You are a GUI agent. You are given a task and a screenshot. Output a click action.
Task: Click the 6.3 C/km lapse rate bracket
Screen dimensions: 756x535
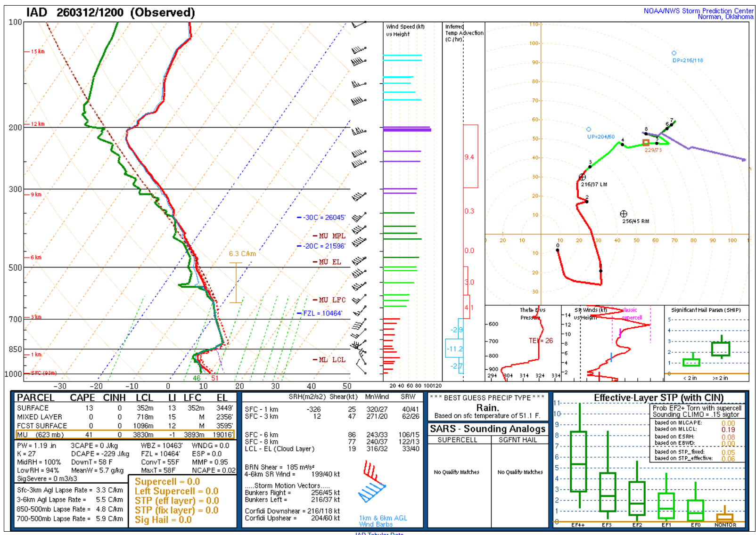pyautogui.click(x=236, y=283)
